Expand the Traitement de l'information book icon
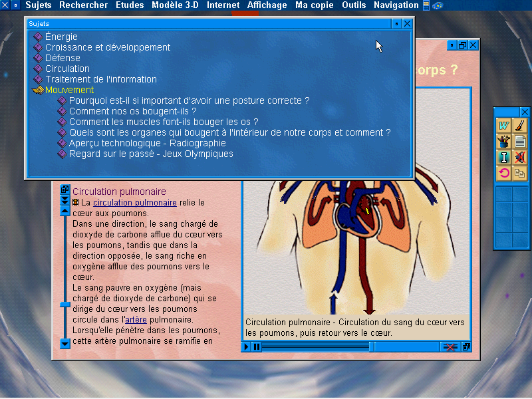This screenshot has height=399, width=532. [x=38, y=79]
